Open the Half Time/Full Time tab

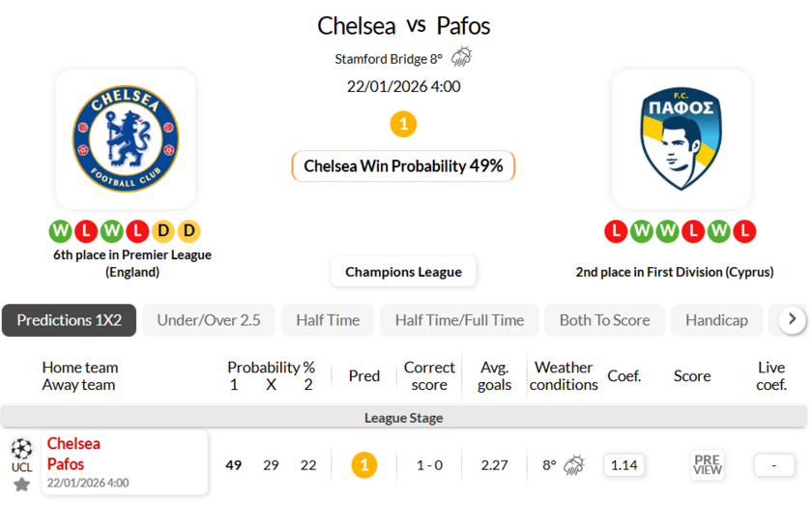tap(459, 320)
